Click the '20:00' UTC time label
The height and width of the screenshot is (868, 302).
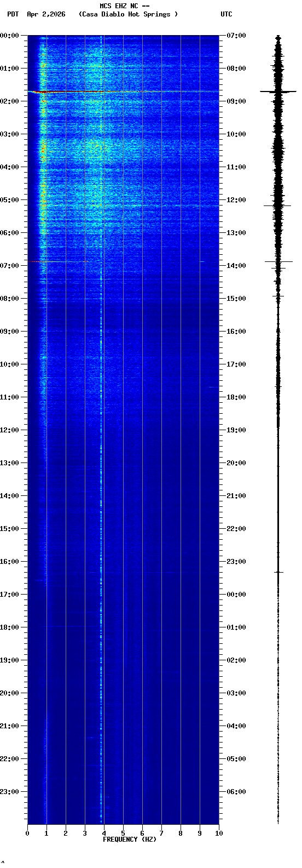click(x=236, y=463)
